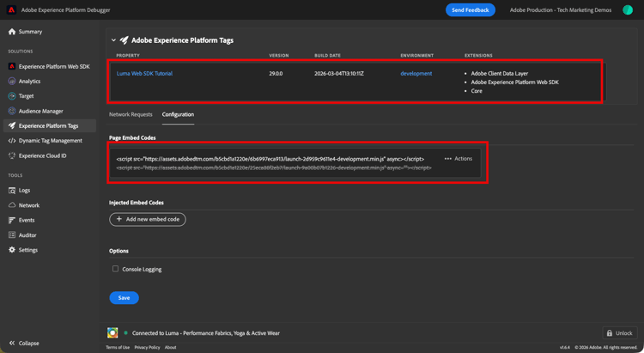
Task: Click the Target sidebar icon
Action: pos(12,95)
